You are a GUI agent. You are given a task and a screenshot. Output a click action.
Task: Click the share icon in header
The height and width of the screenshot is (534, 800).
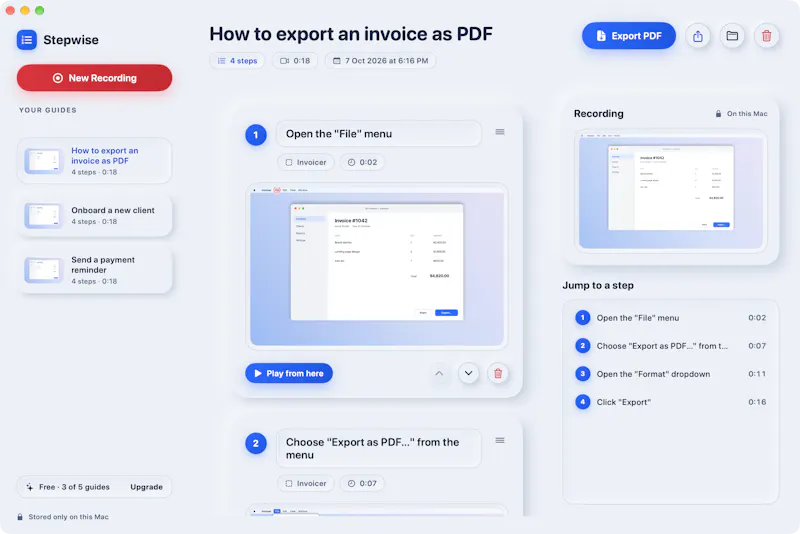pyautogui.click(x=697, y=36)
